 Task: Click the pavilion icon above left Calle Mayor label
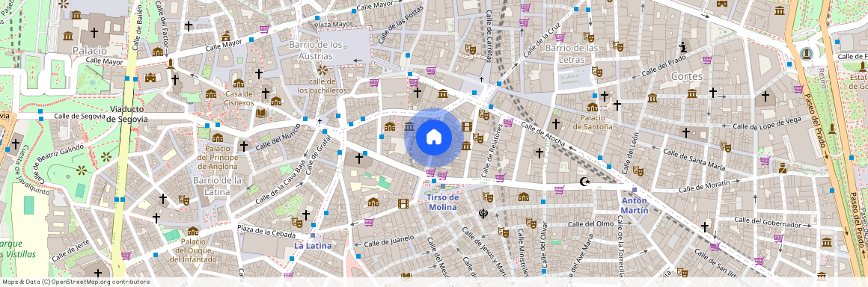pos(226,36)
